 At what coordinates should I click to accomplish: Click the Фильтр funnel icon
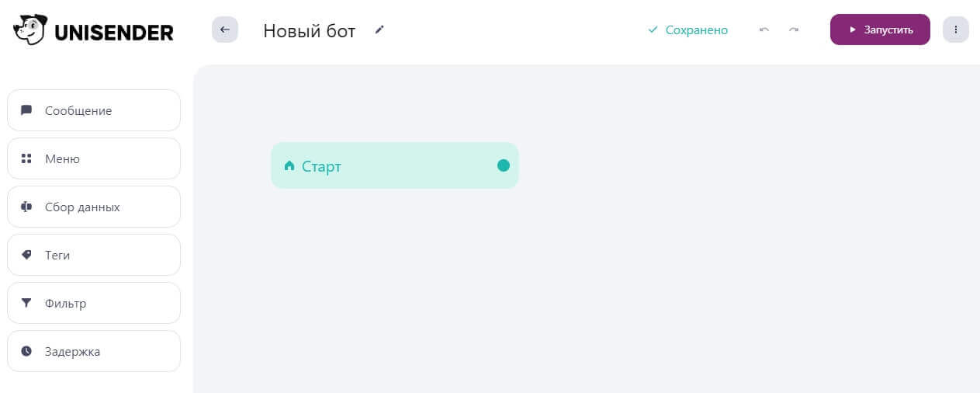tap(26, 303)
